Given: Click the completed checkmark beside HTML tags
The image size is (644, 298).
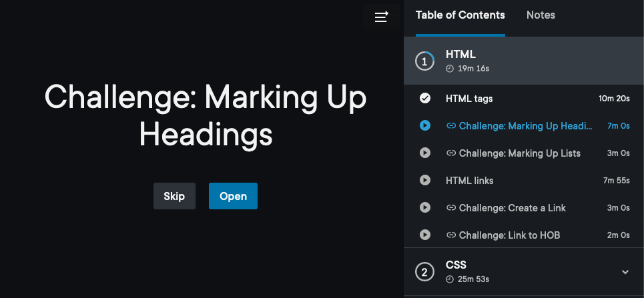Looking at the screenshot, I should tap(425, 99).
